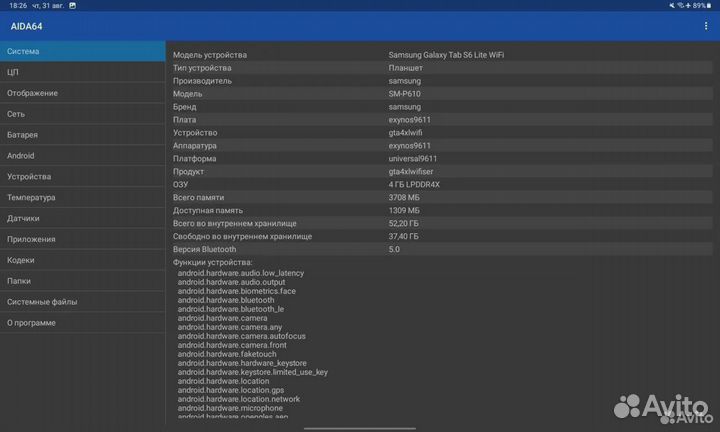
Task: Select android.hardware.camera.autofocus entry
Action: coord(242,336)
